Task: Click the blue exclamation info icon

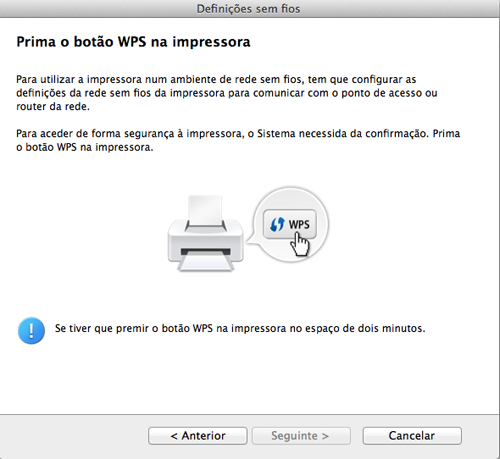Action: (x=31, y=330)
